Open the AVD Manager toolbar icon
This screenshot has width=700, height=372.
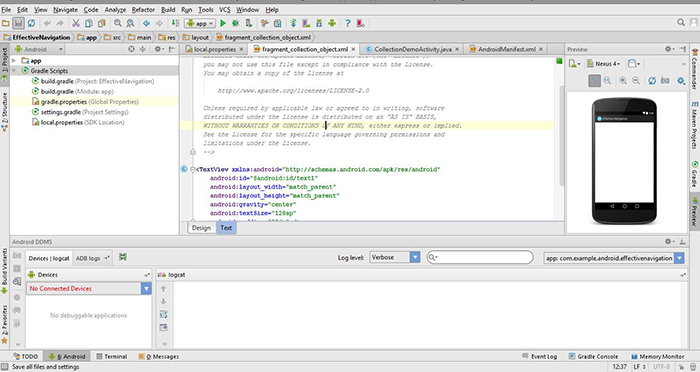306,23
